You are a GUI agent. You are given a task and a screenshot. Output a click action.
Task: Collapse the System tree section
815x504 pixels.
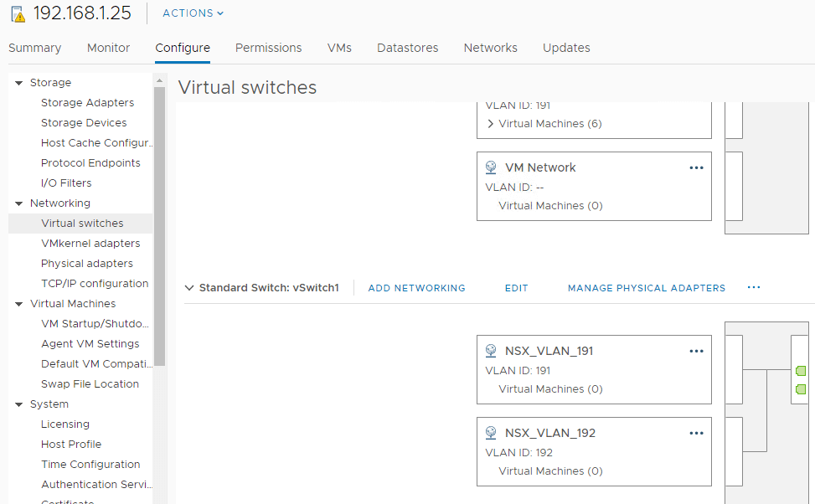[x=19, y=404]
